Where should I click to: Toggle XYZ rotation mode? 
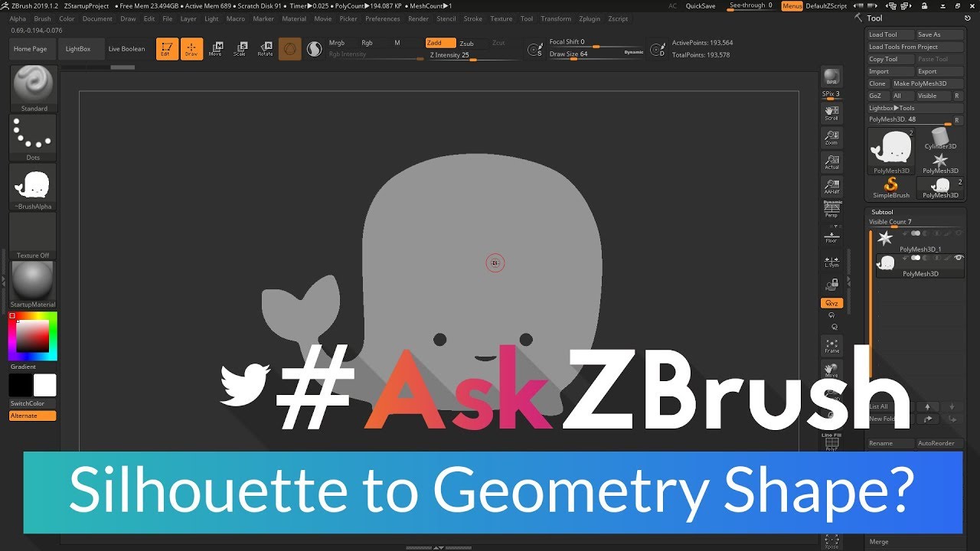831,304
